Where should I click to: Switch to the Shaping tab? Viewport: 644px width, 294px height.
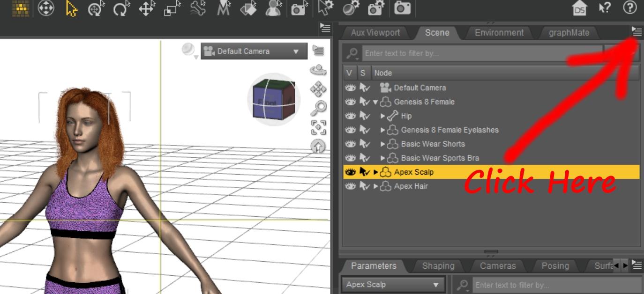(438, 265)
